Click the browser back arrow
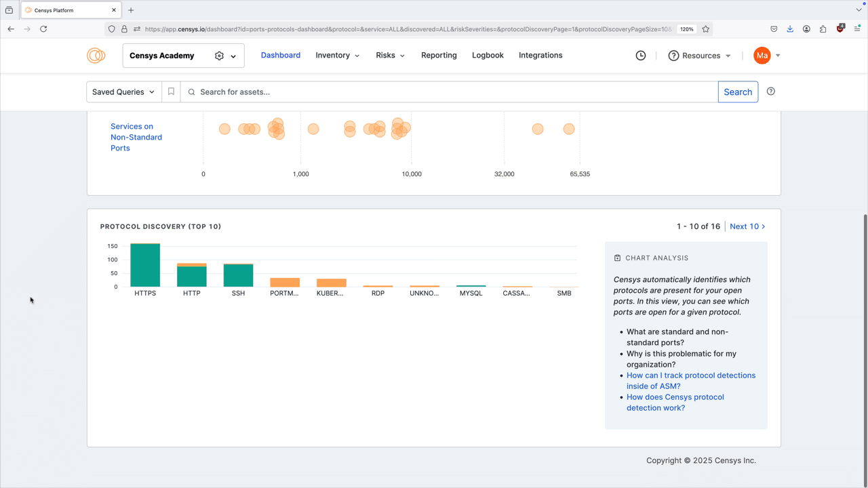The width and height of the screenshot is (868, 488). click(11, 29)
